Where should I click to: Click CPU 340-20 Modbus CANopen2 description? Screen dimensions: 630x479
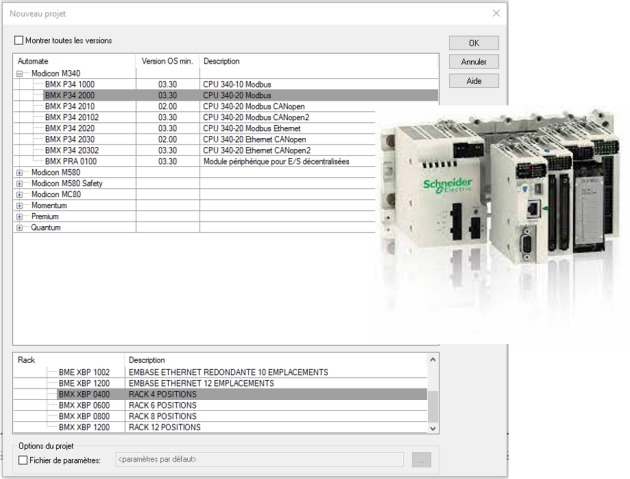256,117
